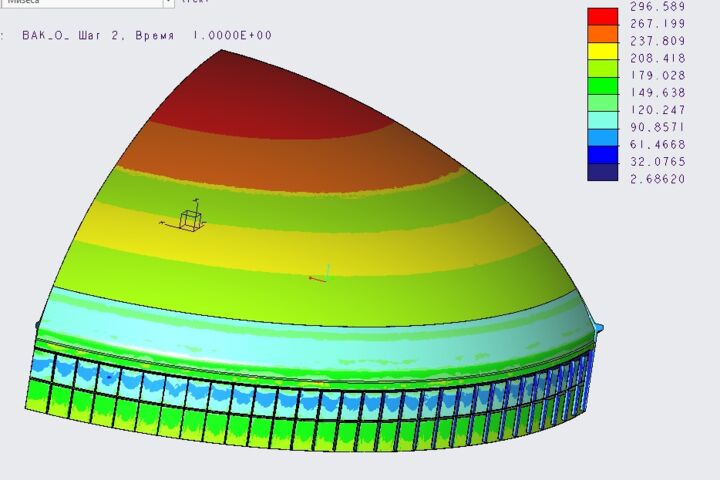Screen dimensions: 720x480
Task: Click the yellow legend color band
Action: 602,51
